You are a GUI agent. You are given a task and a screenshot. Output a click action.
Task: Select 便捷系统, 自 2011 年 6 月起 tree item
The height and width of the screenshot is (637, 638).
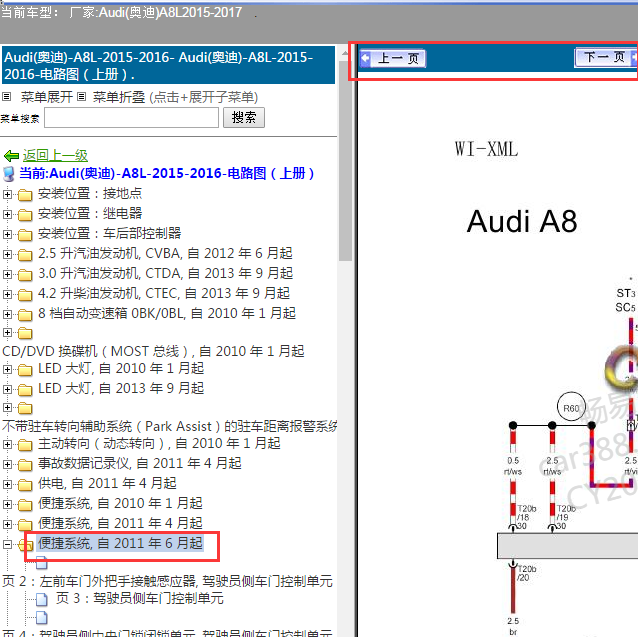[x=120, y=543]
